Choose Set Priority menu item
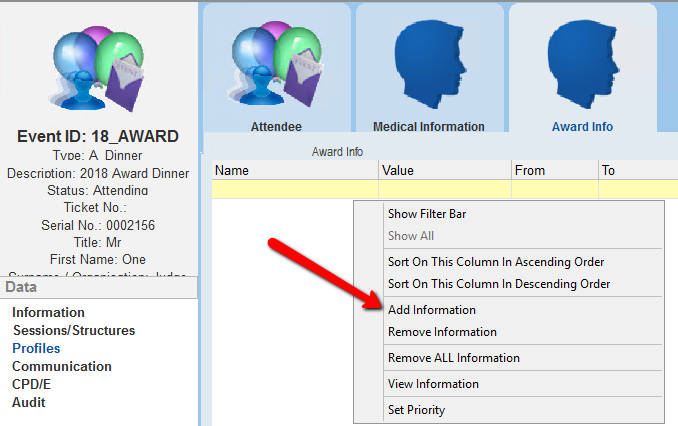Viewport: 678px width, 426px height. [x=416, y=410]
